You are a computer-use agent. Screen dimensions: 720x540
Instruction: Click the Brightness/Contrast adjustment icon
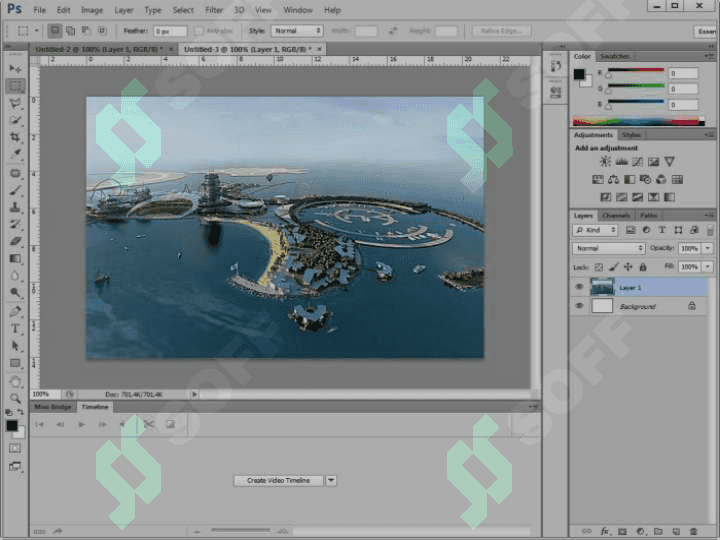pyautogui.click(x=606, y=162)
